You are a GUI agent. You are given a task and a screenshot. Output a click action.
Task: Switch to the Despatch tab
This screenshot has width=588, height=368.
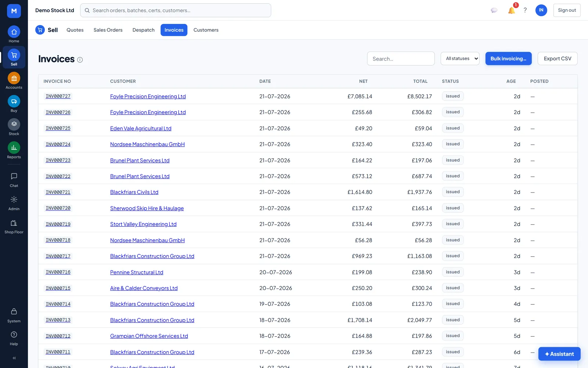[143, 30]
